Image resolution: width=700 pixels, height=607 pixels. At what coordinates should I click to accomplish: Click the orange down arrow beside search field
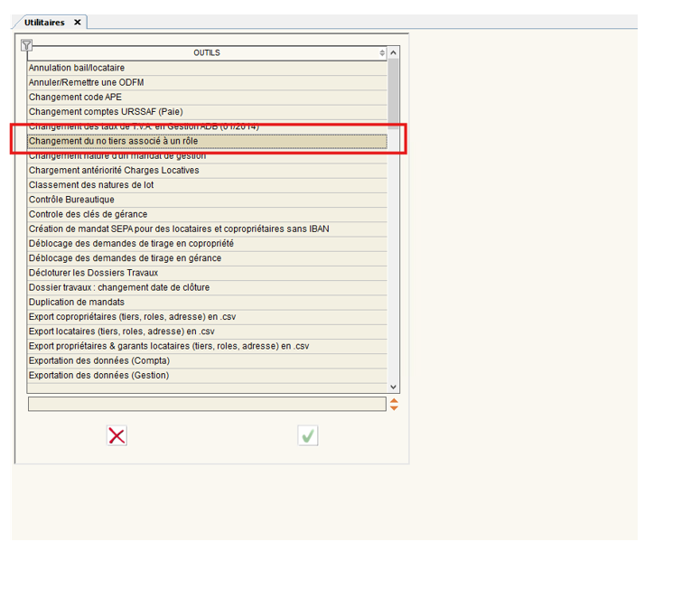point(394,408)
